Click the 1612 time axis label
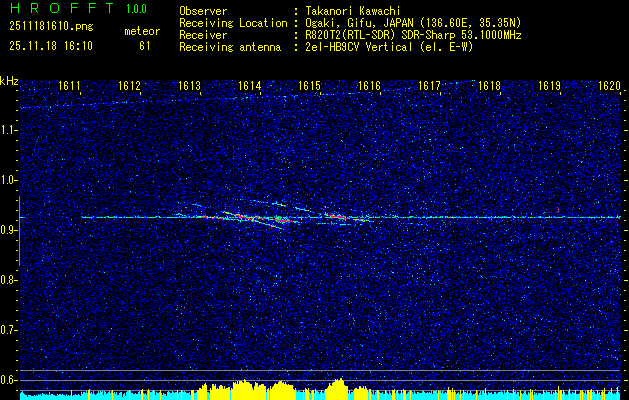This screenshot has height=400, width=629. [129, 85]
